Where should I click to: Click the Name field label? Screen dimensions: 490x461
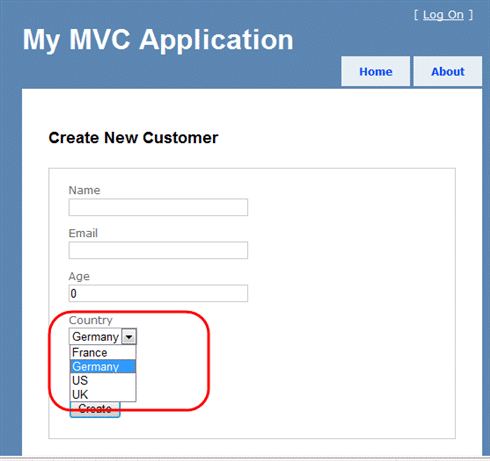pos(84,190)
